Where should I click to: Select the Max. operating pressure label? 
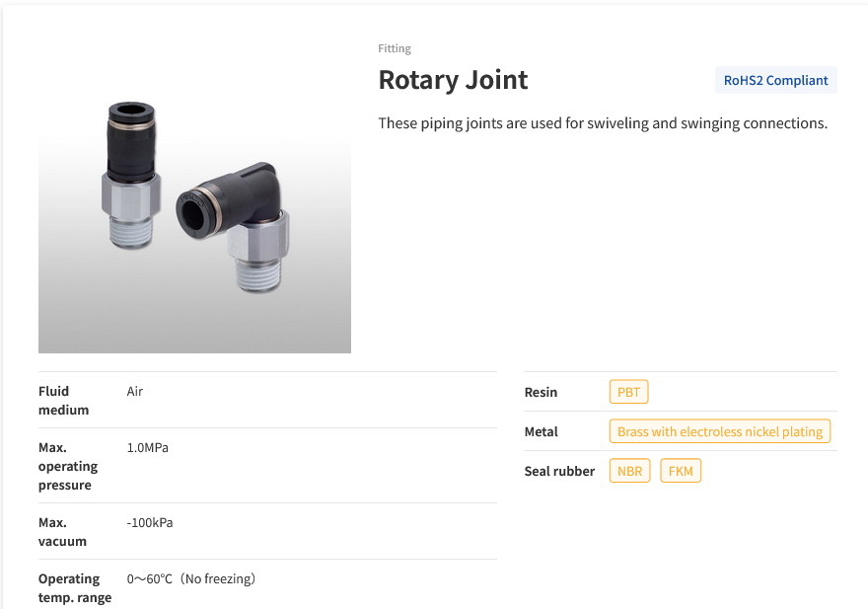click(x=69, y=466)
